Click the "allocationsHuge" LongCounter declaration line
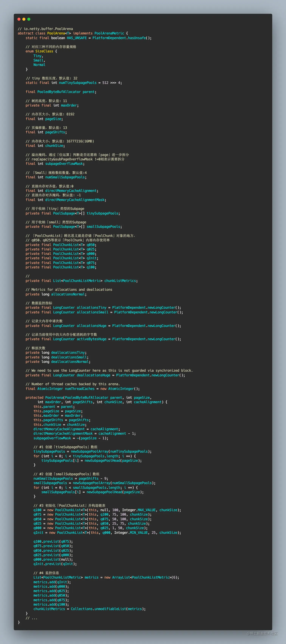Screen dimensions: 286x644 tap(103, 326)
